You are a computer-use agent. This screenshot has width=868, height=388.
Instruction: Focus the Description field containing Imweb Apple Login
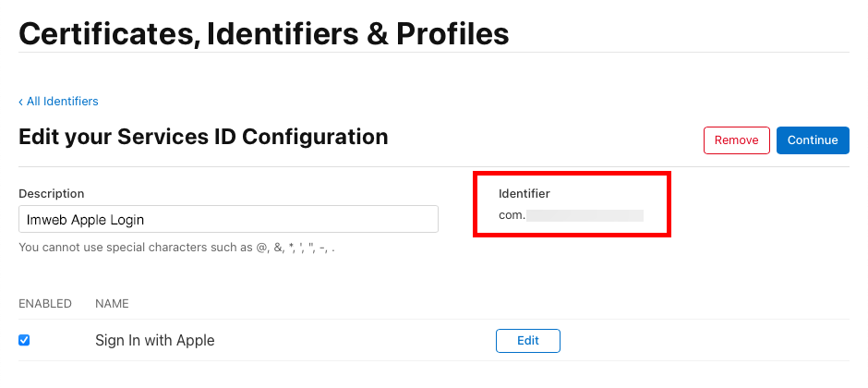pyautogui.click(x=228, y=220)
